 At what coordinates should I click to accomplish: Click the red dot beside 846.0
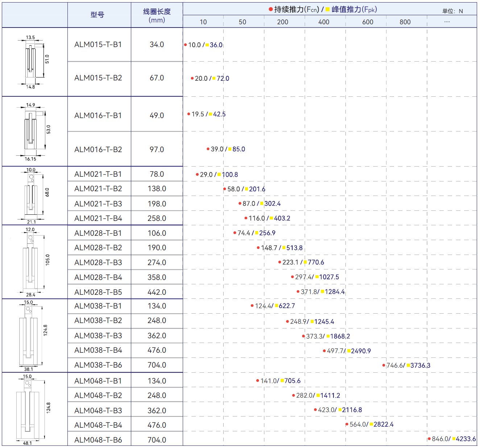(x=429, y=439)
